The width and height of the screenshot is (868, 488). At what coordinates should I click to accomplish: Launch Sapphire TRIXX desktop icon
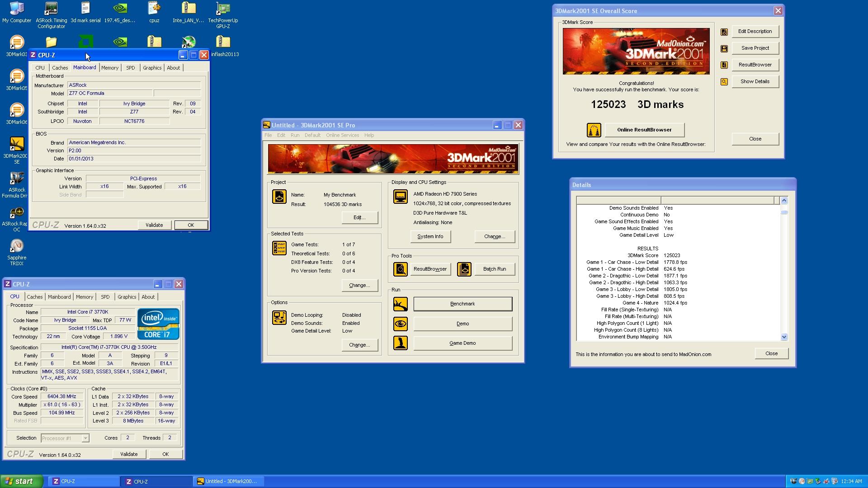17,252
